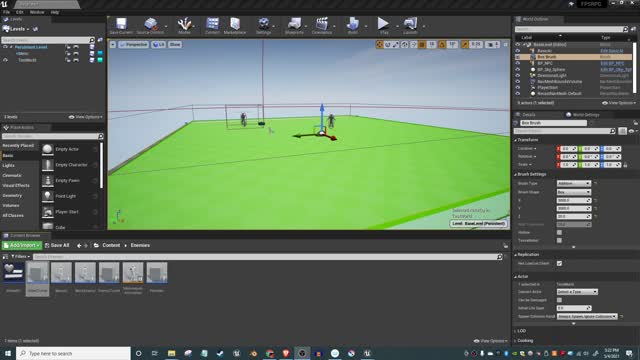Toggle visibility of Persistent Level
The width and height of the screenshot is (640, 360).
click(5, 47)
